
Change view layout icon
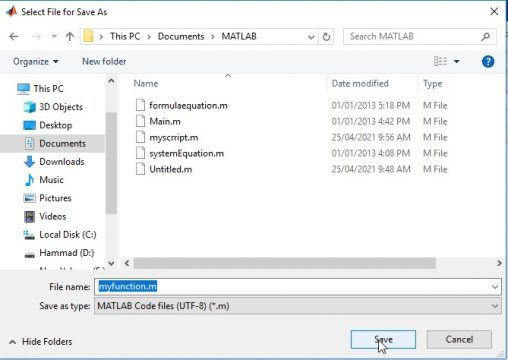(x=440, y=61)
